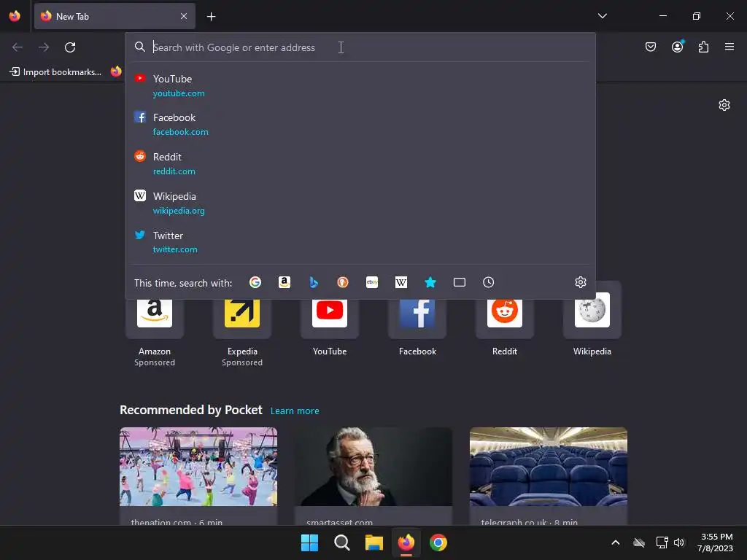Open File Explorer from taskbar

click(374, 542)
